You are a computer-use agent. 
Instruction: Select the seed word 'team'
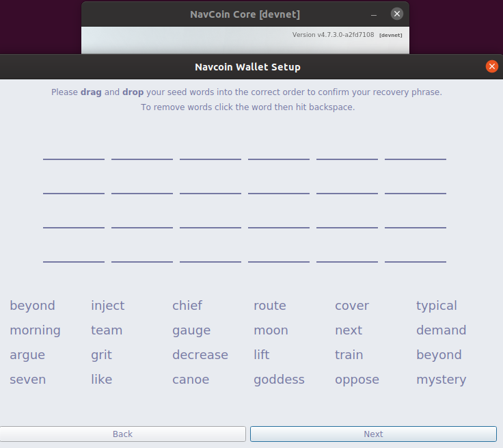[107, 330]
